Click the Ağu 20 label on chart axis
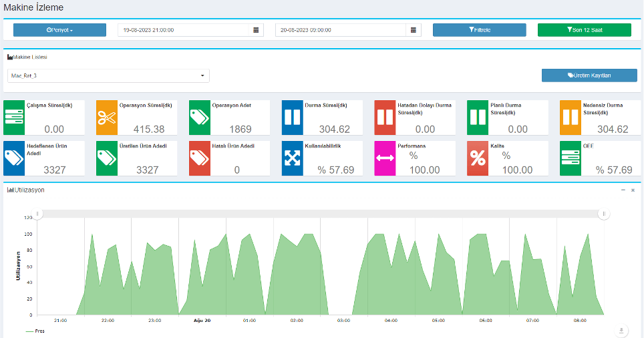Image resolution: width=644 pixels, height=338 pixels. click(202, 321)
